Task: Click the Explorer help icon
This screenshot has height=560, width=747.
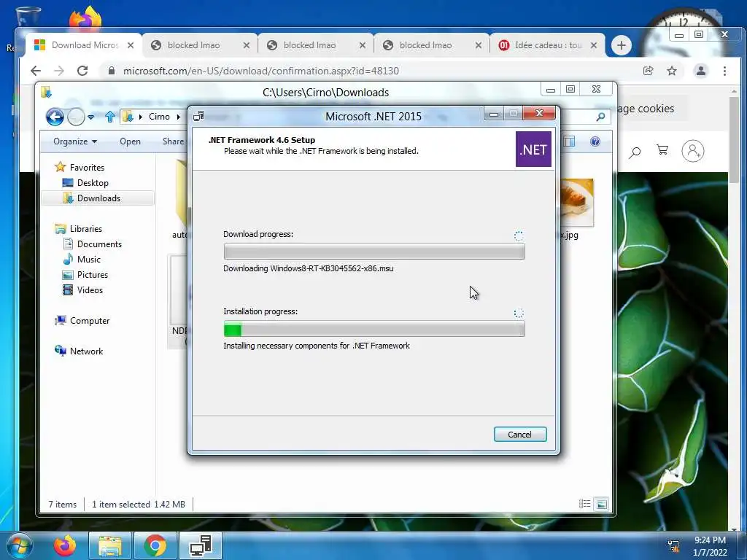Action: [595, 141]
